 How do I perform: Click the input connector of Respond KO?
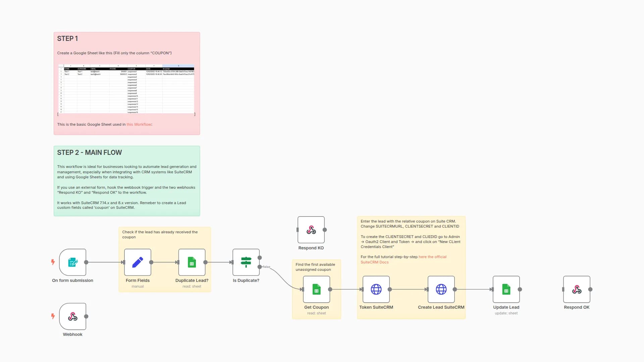coord(298,230)
